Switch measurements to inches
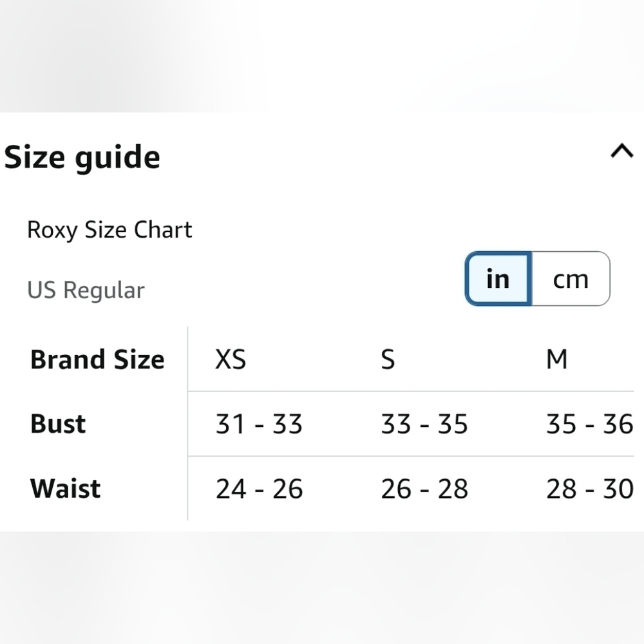 tap(498, 278)
